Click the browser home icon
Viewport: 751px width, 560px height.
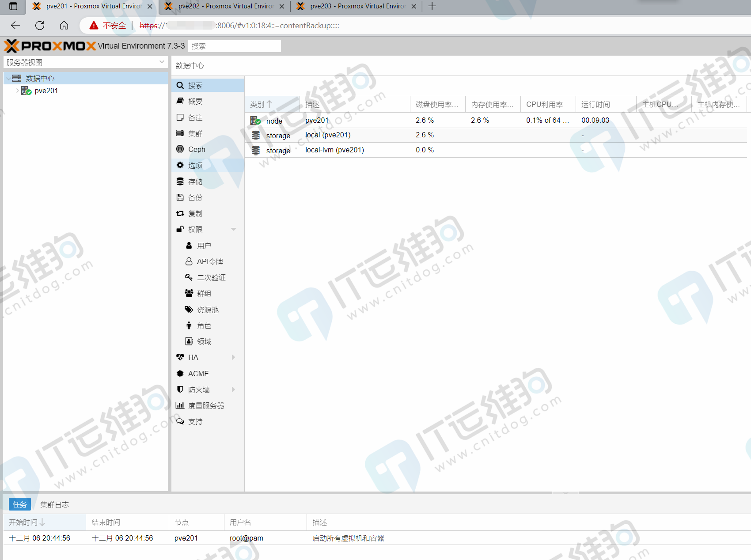pyautogui.click(x=64, y=26)
